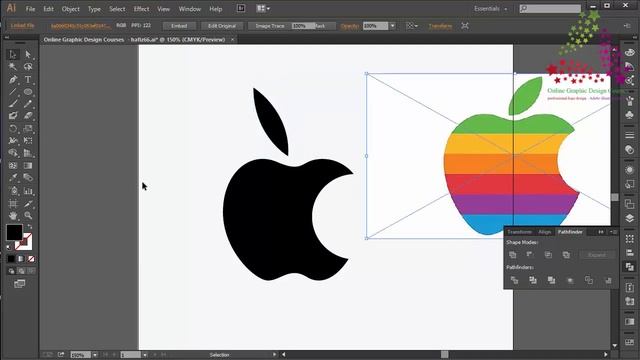This screenshot has height=360, width=640.
Task: Click the Intersect shape mode icon
Action: (548, 255)
